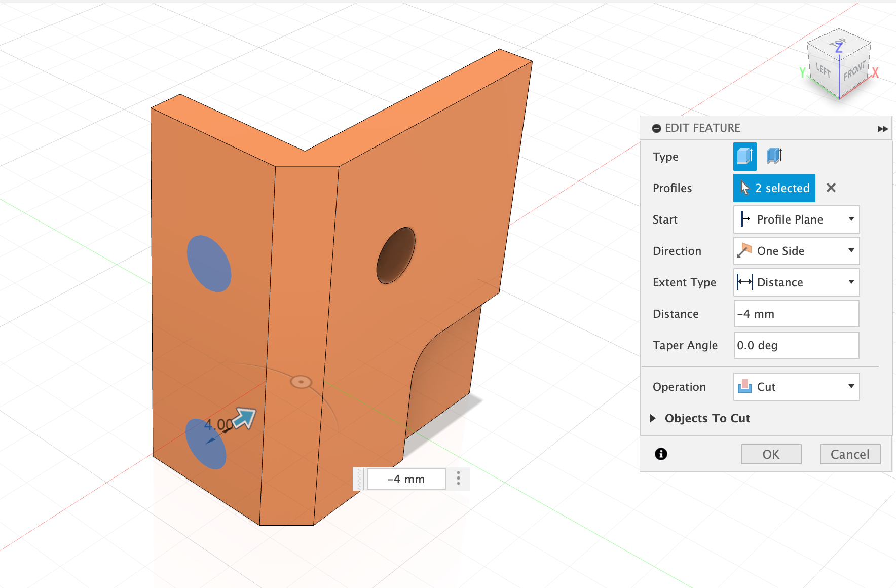Click the Cancel button
Viewport: 896px width, 588px height.
point(850,454)
